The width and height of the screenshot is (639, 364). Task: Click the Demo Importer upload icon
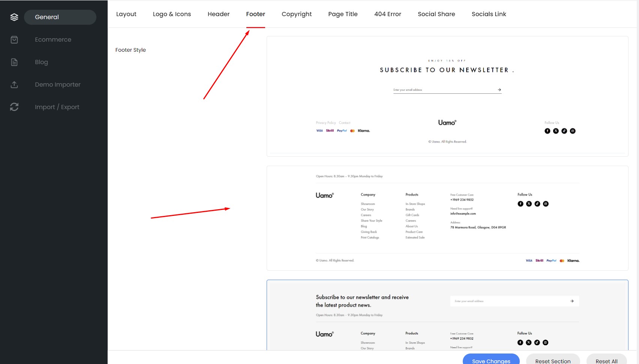(14, 85)
